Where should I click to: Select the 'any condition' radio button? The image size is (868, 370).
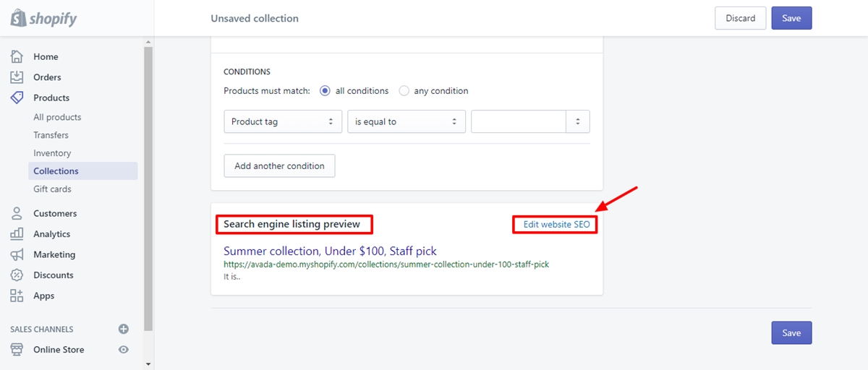(x=404, y=91)
